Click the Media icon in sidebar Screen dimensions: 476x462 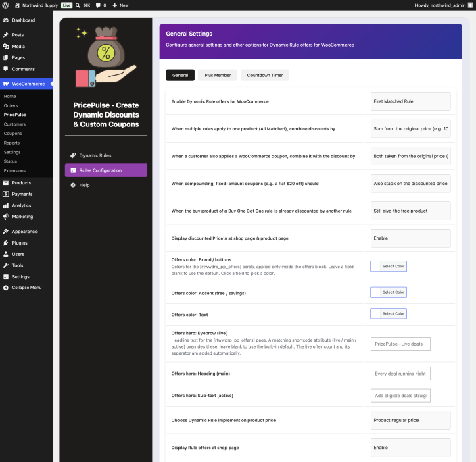click(6, 46)
